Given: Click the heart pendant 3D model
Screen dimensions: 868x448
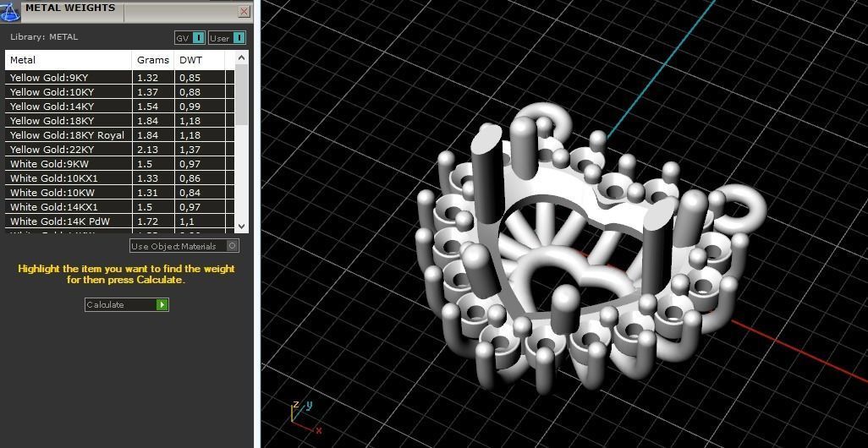Looking at the screenshot, I should pyautogui.click(x=591, y=249).
